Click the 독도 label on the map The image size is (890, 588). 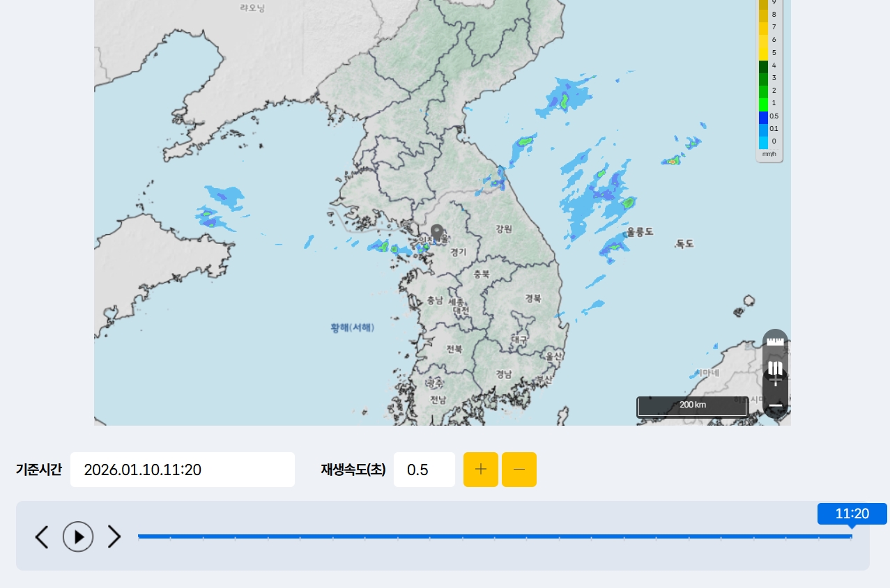684,244
